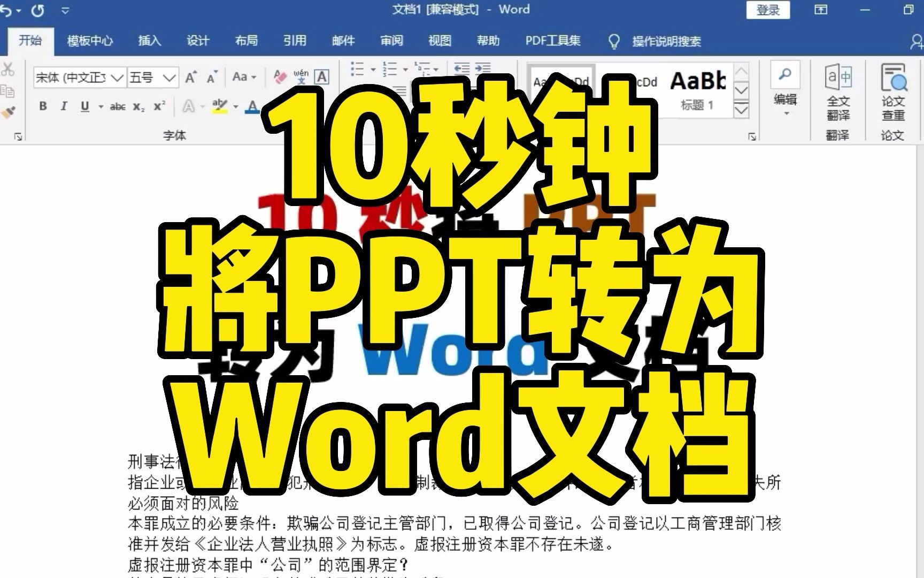
Task: Apply subscript x₂ formatting
Action: point(138,107)
